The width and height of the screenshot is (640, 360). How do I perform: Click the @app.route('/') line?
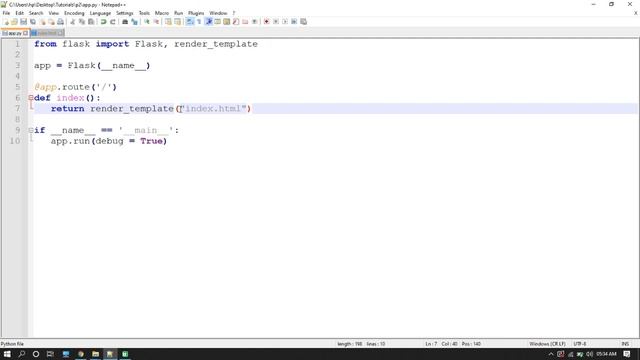(76, 87)
